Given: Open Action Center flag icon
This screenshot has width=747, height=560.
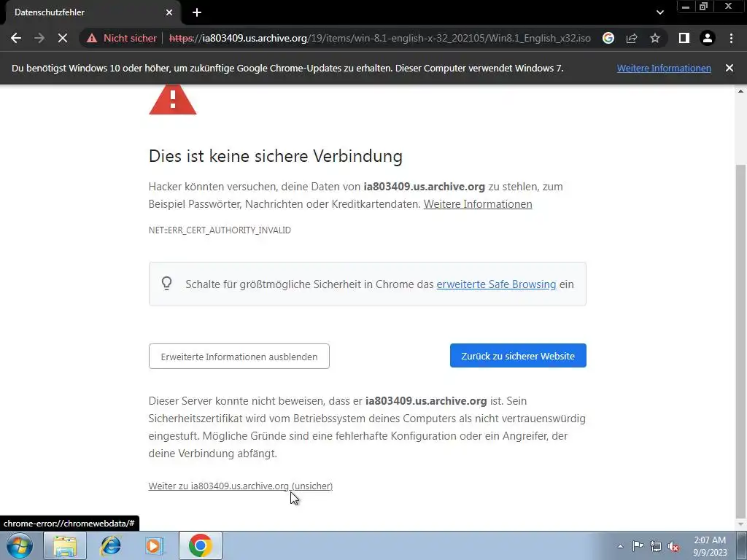Looking at the screenshot, I should [638, 546].
